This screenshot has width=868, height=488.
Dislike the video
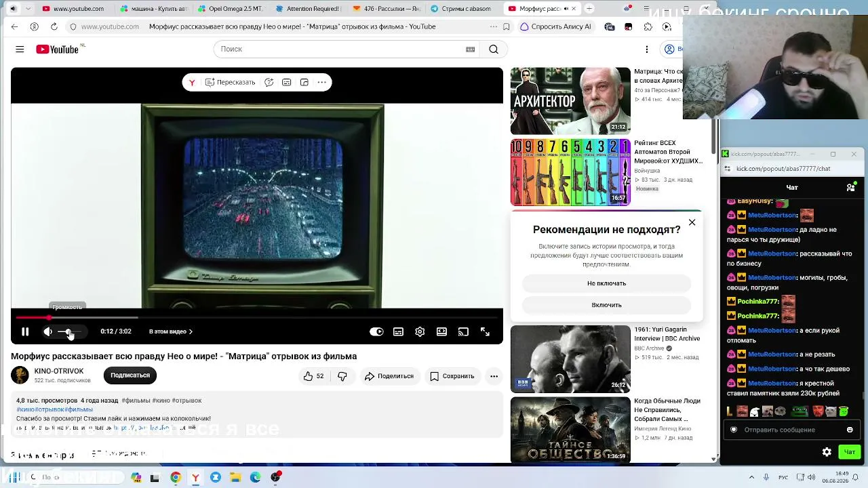(x=342, y=376)
